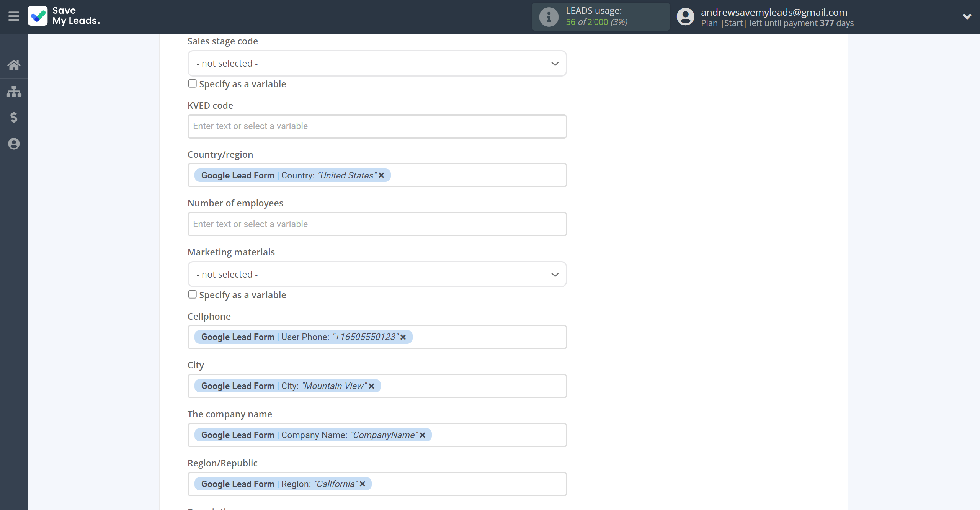Click the Number of employees input field
The height and width of the screenshot is (510, 980).
pyautogui.click(x=377, y=224)
